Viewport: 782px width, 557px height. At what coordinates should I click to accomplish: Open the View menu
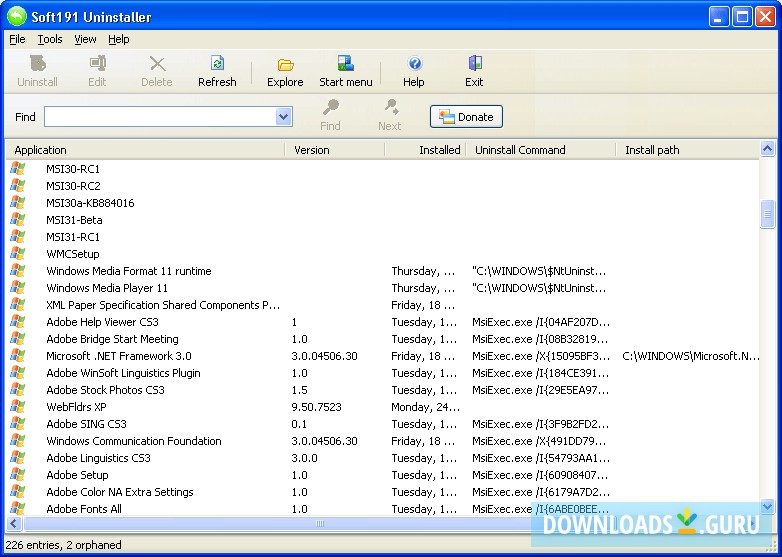[85, 39]
